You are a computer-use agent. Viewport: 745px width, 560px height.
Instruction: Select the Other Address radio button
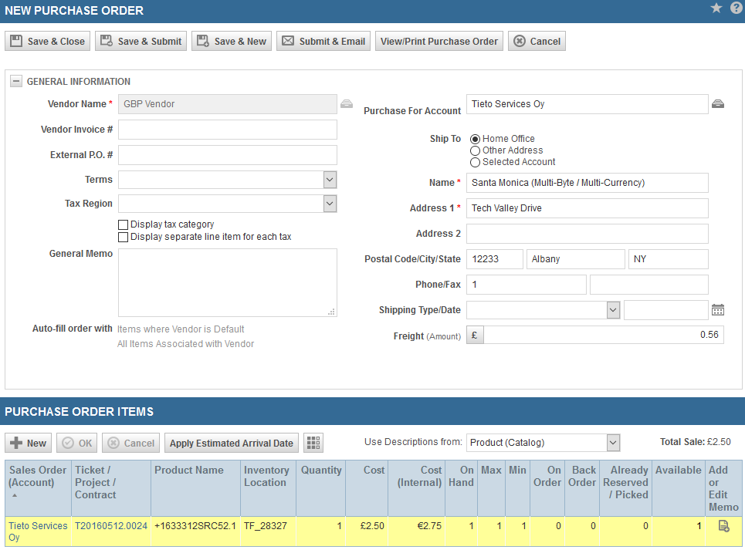(475, 150)
